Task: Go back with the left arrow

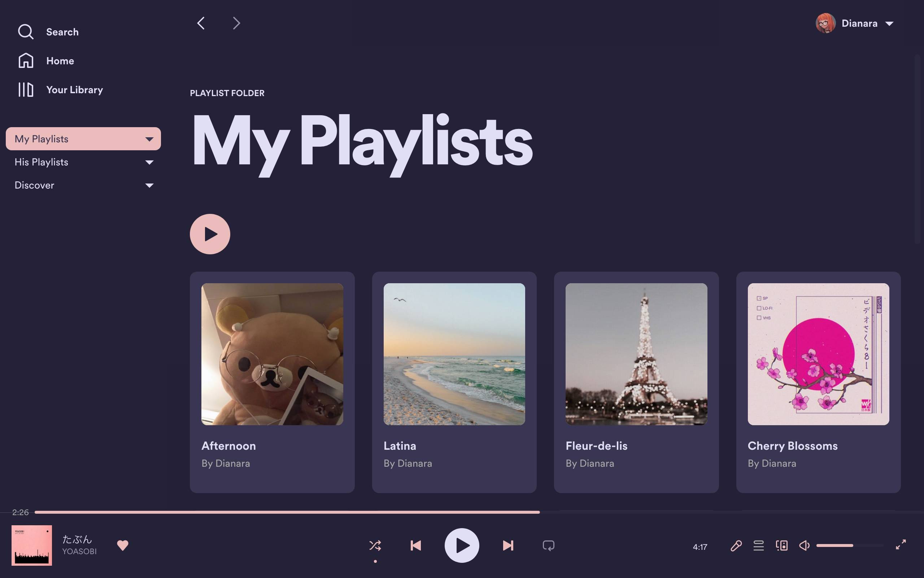Action: click(201, 23)
